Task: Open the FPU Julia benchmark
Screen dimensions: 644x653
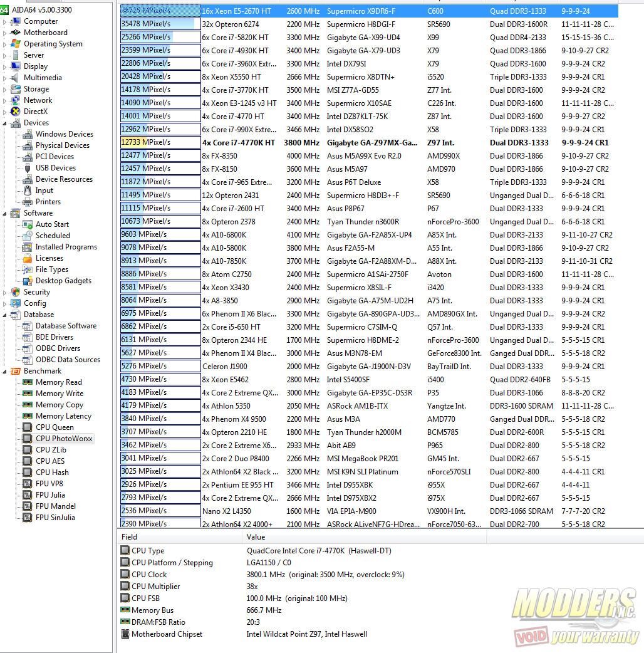Action: 50,494
